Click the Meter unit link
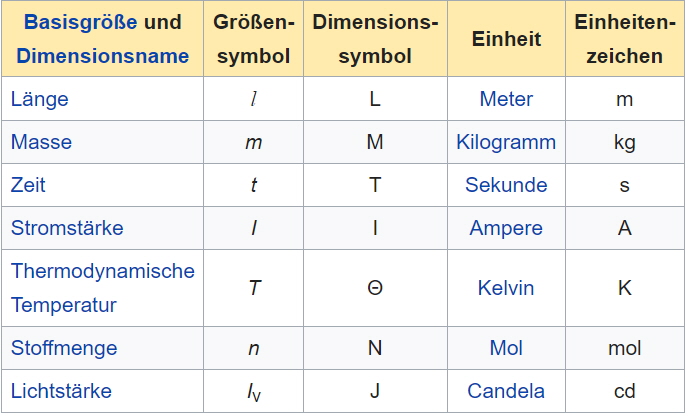The width and height of the screenshot is (688, 416). click(506, 99)
